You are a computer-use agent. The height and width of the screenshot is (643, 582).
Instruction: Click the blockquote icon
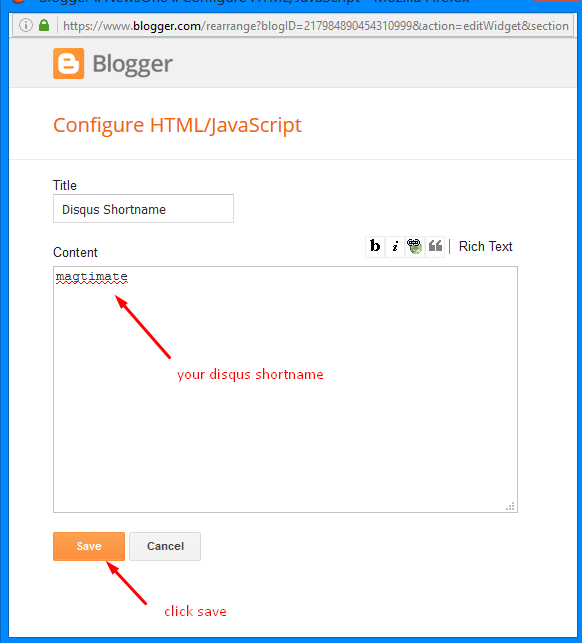click(435, 246)
